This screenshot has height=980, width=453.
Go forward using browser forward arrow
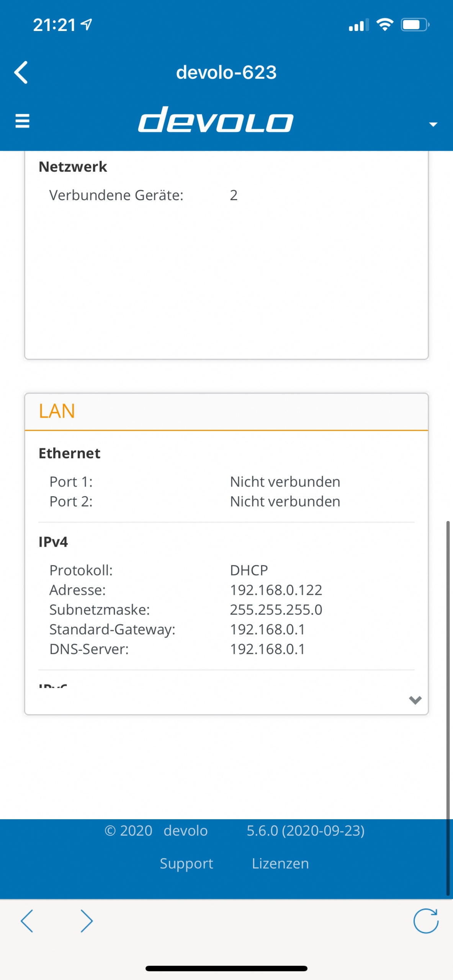click(87, 921)
